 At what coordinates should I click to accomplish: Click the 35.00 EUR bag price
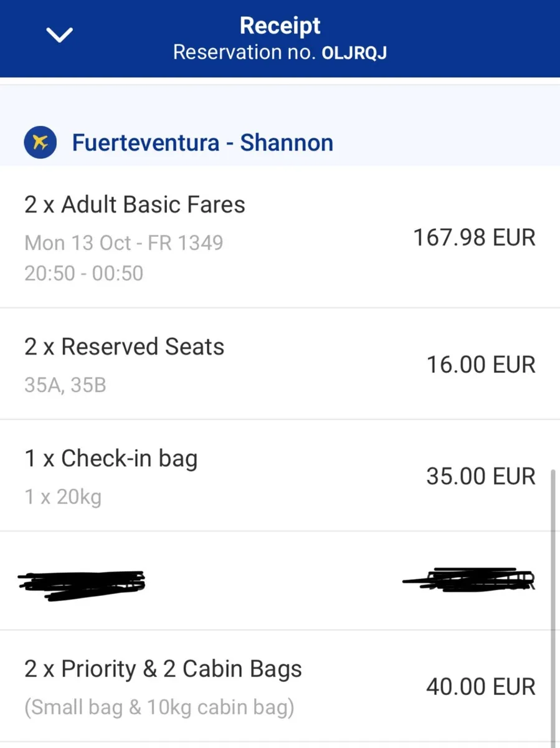pyautogui.click(x=480, y=476)
